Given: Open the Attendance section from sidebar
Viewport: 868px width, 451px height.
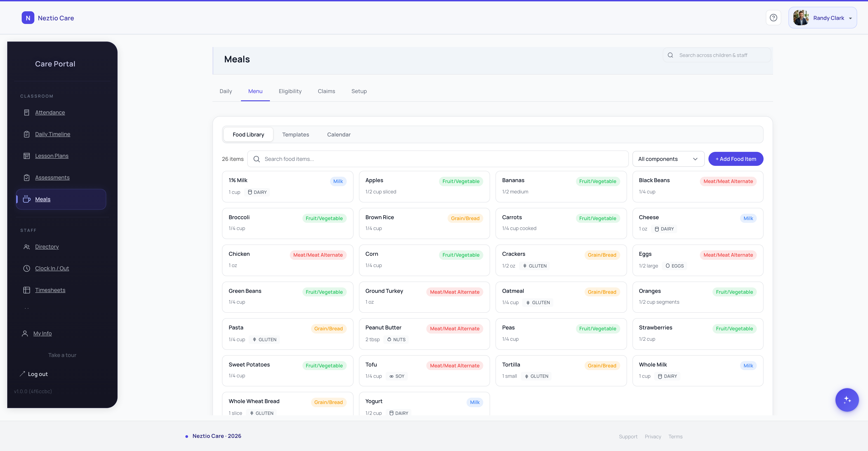Looking at the screenshot, I should (27, 112).
